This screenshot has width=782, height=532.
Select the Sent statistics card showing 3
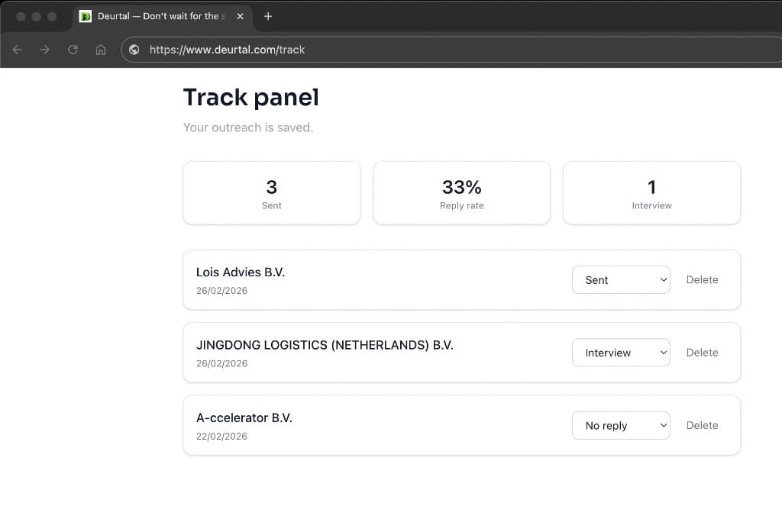(x=271, y=192)
